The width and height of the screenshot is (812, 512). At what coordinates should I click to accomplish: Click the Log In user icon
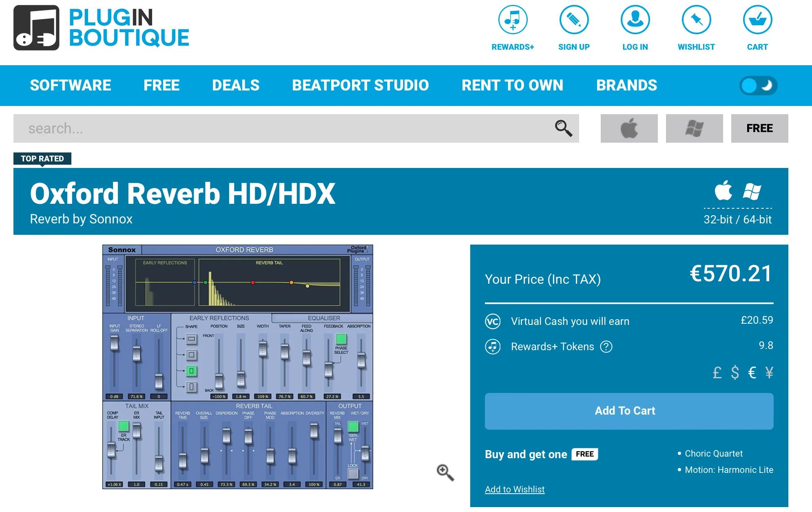(x=635, y=20)
